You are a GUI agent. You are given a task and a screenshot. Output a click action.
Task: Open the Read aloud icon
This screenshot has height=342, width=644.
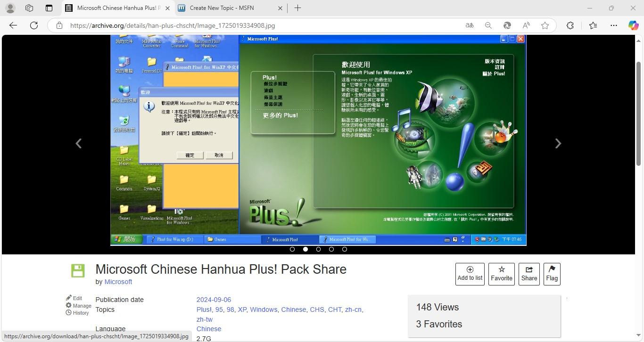[526, 25]
